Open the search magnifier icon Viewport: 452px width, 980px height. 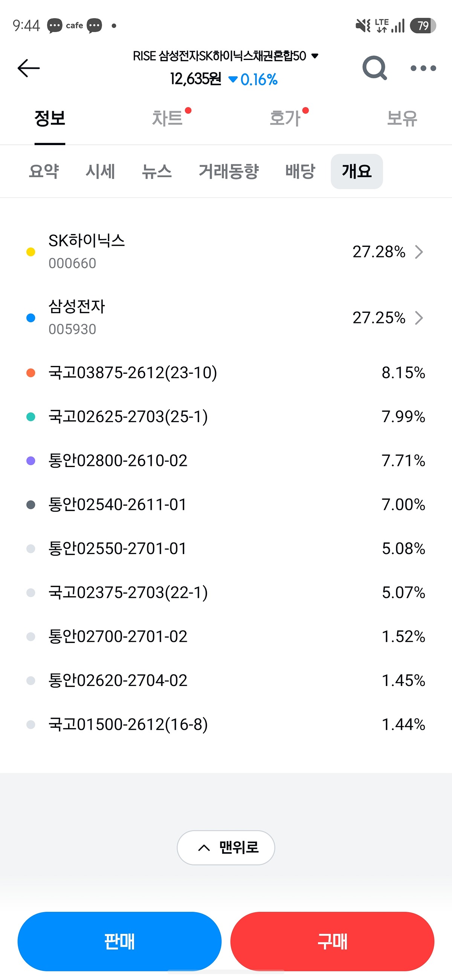[x=374, y=68]
